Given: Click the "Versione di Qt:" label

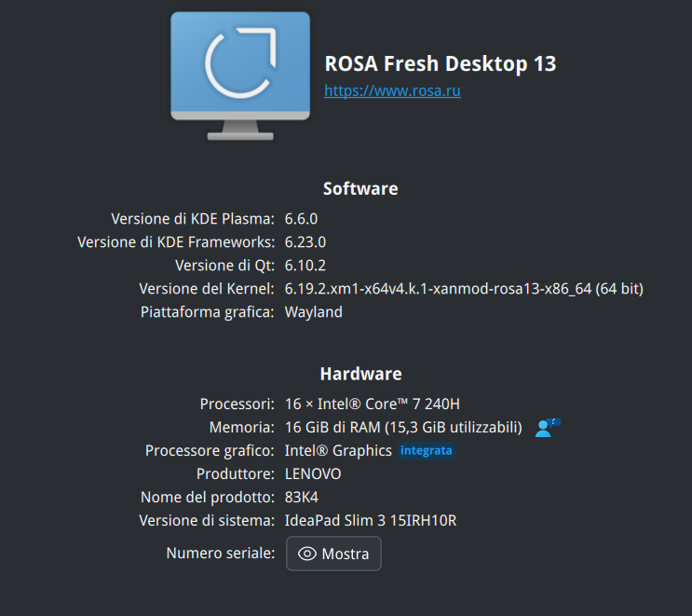Looking at the screenshot, I should [225, 266].
